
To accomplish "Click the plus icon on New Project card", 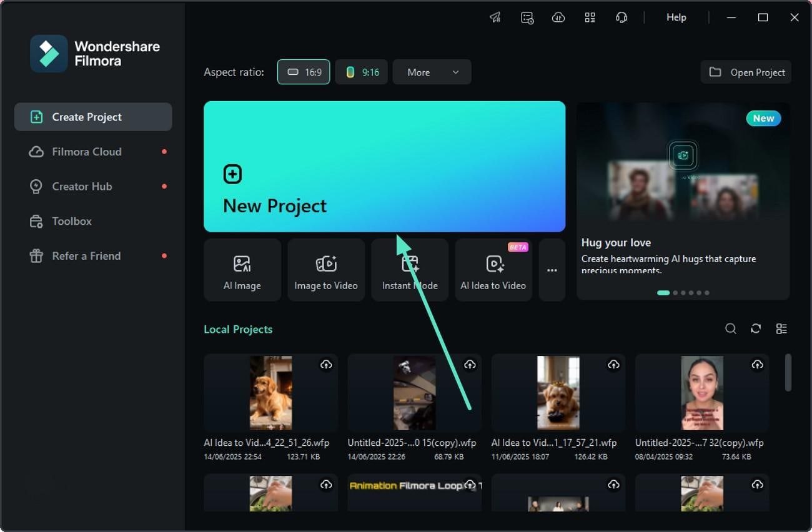I will pyautogui.click(x=232, y=174).
